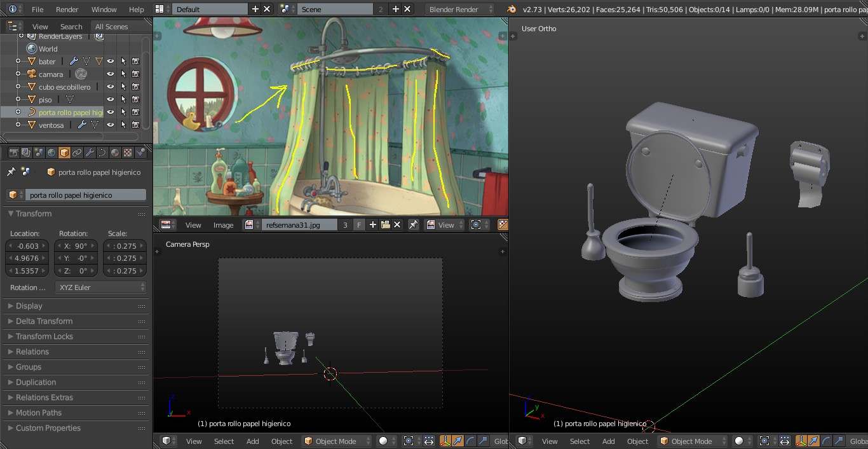The width and height of the screenshot is (868, 449).
Task: Open the Render properties tab
Action: (13, 153)
